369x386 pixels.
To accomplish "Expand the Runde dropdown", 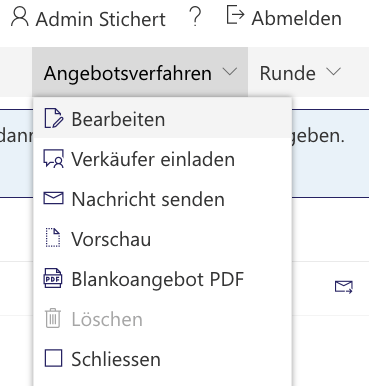I will pos(300,72).
